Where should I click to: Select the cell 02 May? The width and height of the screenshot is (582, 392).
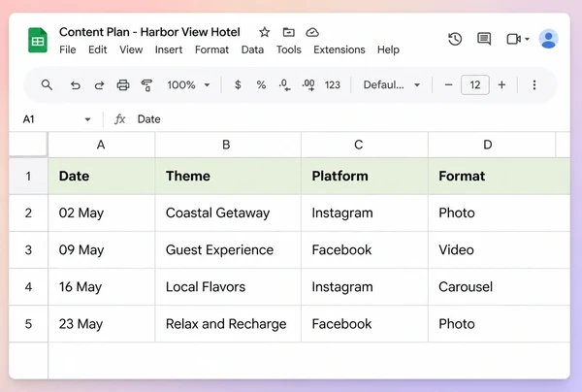click(x=101, y=213)
